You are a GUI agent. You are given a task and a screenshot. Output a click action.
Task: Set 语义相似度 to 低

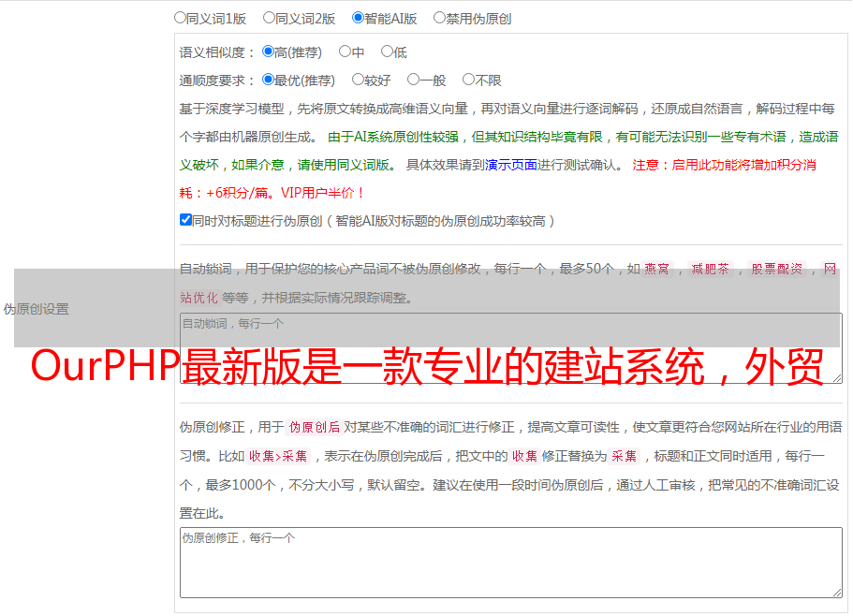[x=387, y=51]
